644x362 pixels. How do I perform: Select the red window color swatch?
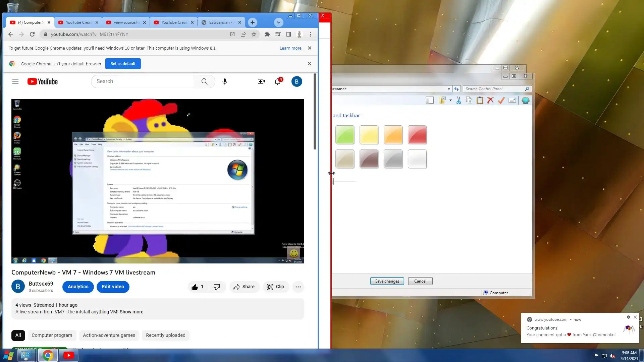click(417, 135)
